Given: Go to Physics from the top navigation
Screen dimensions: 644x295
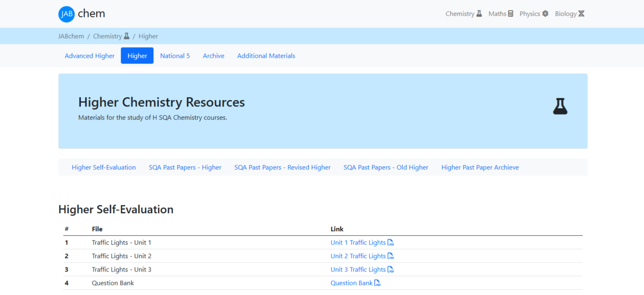Looking at the screenshot, I should click(x=534, y=14).
